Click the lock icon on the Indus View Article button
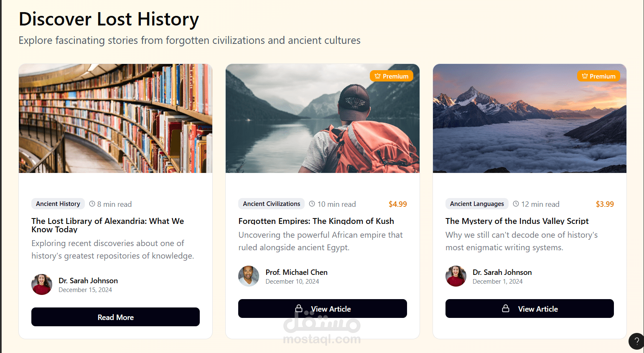 507,308
